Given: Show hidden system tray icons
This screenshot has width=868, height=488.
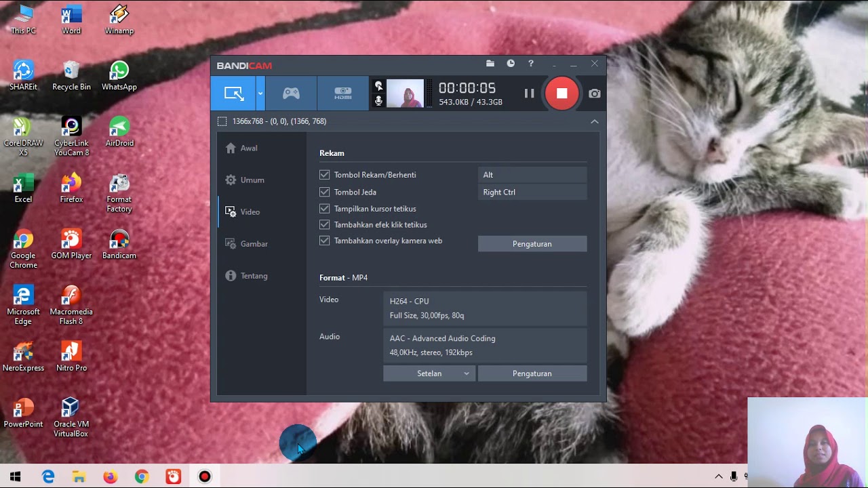Looking at the screenshot, I should click(x=719, y=476).
